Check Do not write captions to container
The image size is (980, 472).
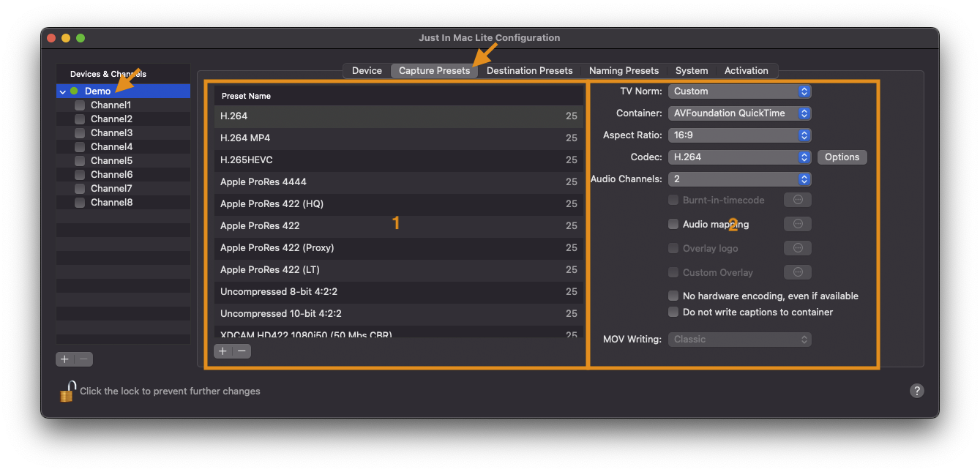(673, 312)
